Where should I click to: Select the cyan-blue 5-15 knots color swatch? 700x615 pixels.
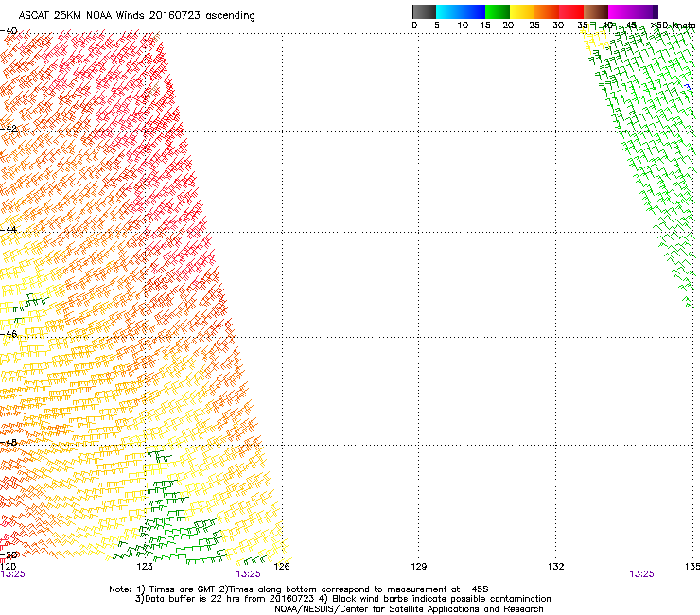pyautogui.click(x=461, y=11)
